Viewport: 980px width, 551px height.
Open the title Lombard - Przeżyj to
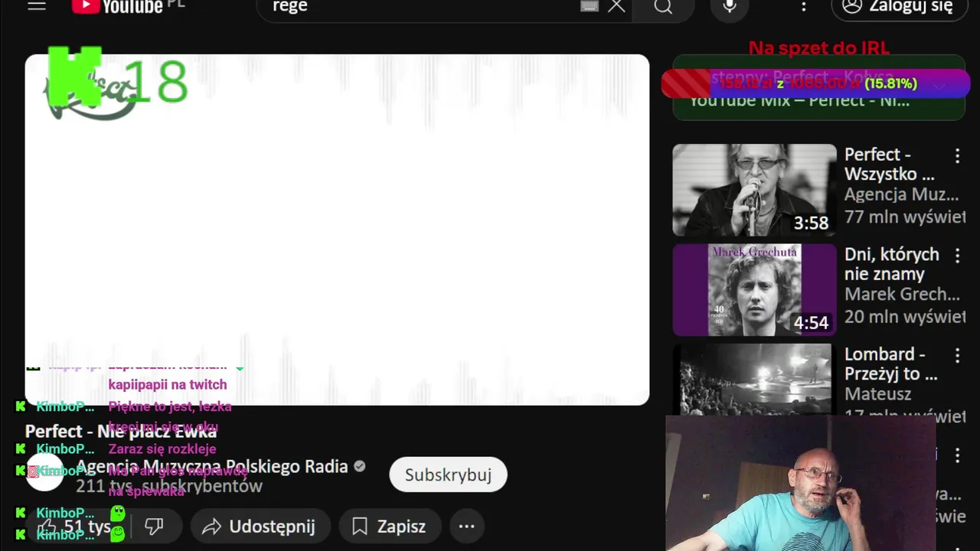click(x=891, y=364)
